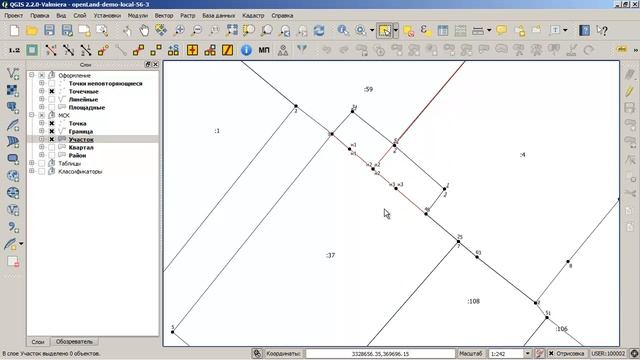This screenshot has width=640, height=360.
Task: Click the Zoom full extent icon
Action: (232, 31)
